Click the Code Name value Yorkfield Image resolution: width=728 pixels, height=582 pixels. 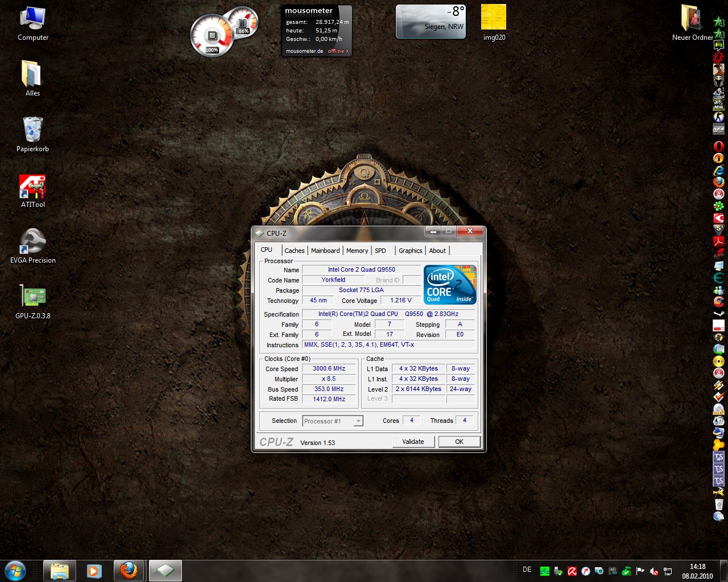coord(333,280)
